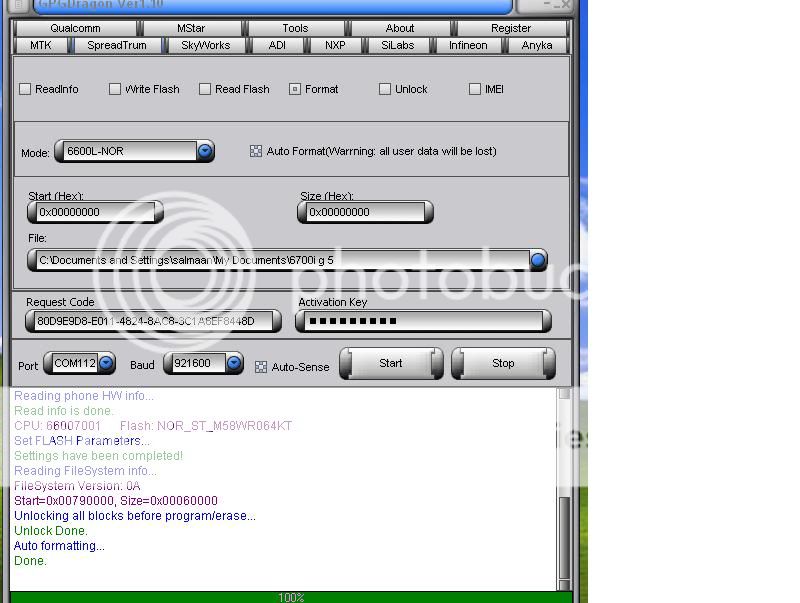Click the Size (Hex) input field
Viewport: 800px width, 603px height.
(x=365, y=212)
